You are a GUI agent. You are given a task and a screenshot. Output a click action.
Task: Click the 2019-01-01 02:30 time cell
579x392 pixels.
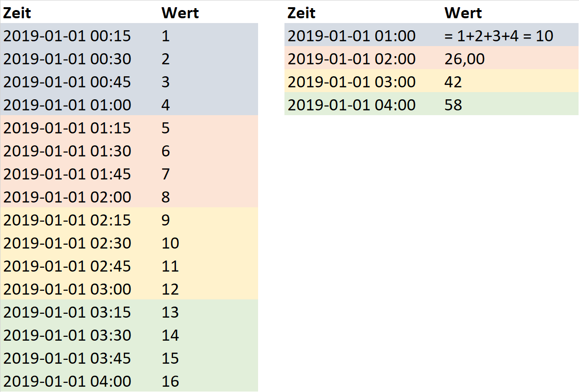(67, 243)
